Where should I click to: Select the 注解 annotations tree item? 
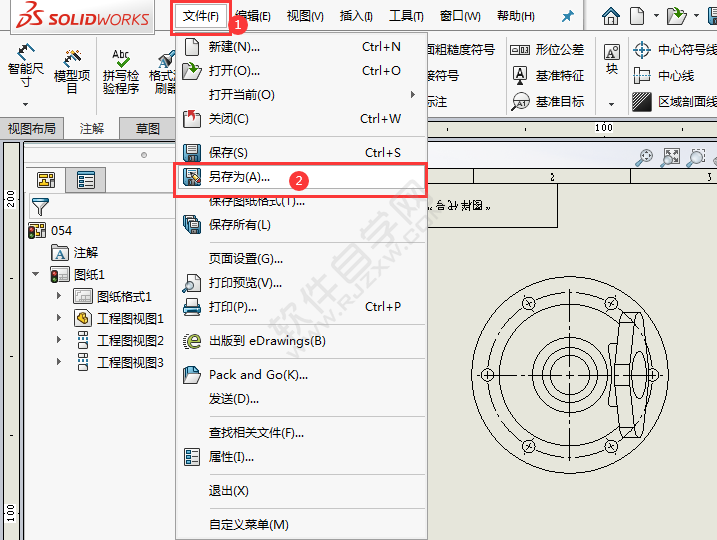pos(75,252)
